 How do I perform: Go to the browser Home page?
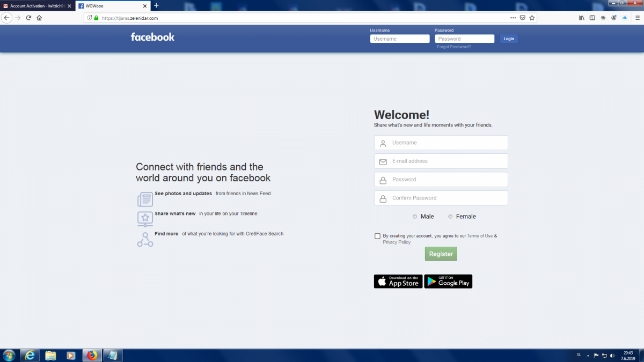(x=39, y=18)
